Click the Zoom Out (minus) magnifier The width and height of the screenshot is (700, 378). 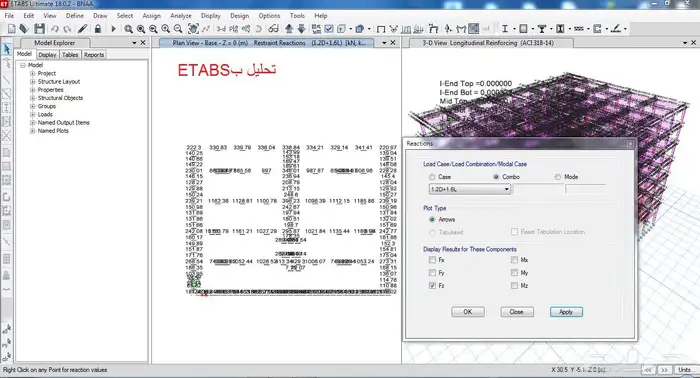point(178,29)
